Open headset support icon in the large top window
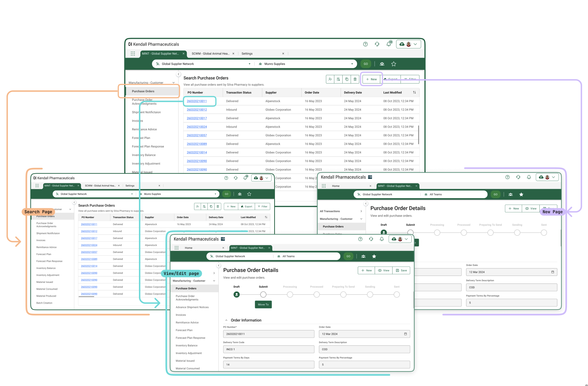Image resolution: width=588 pixels, height=386 pixels. click(377, 44)
